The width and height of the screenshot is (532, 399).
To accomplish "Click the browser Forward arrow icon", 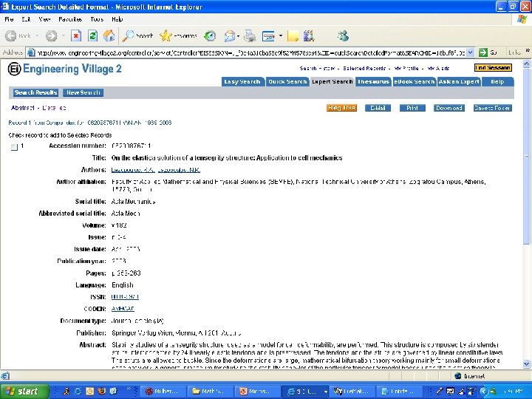I will coord(52,35).
